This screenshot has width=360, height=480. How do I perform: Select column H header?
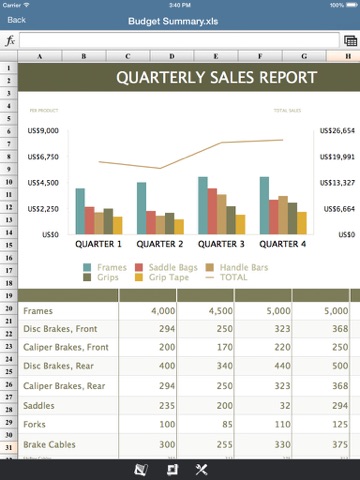[343, 56]
